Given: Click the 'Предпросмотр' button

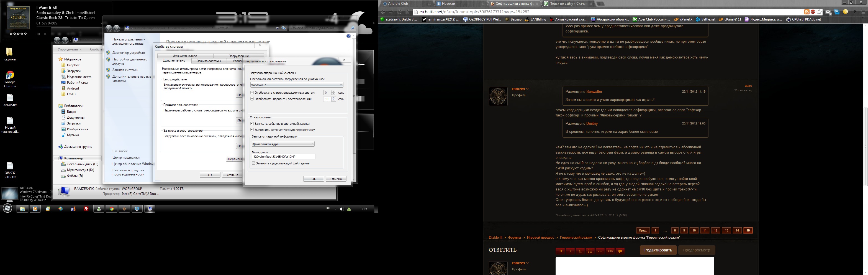Looking at the screenshot, I should point(697,250).
